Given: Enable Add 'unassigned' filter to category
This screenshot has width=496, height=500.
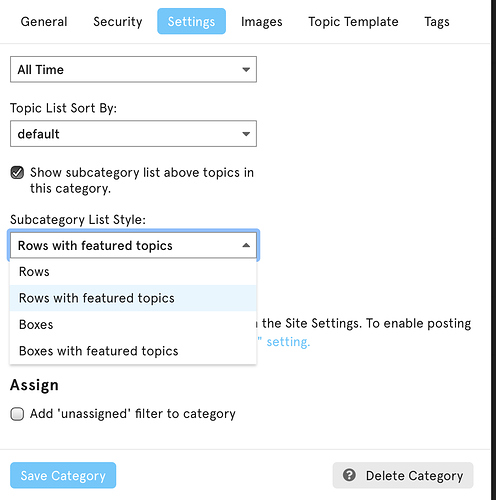Looking at the screenshot, I should pos(17,414).
